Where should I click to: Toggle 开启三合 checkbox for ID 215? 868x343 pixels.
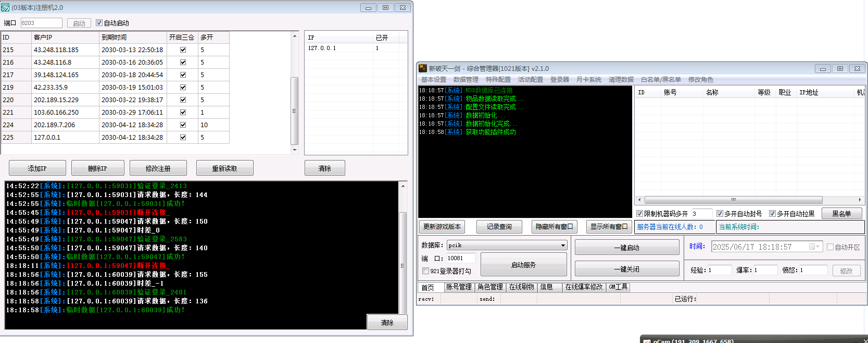183,50
